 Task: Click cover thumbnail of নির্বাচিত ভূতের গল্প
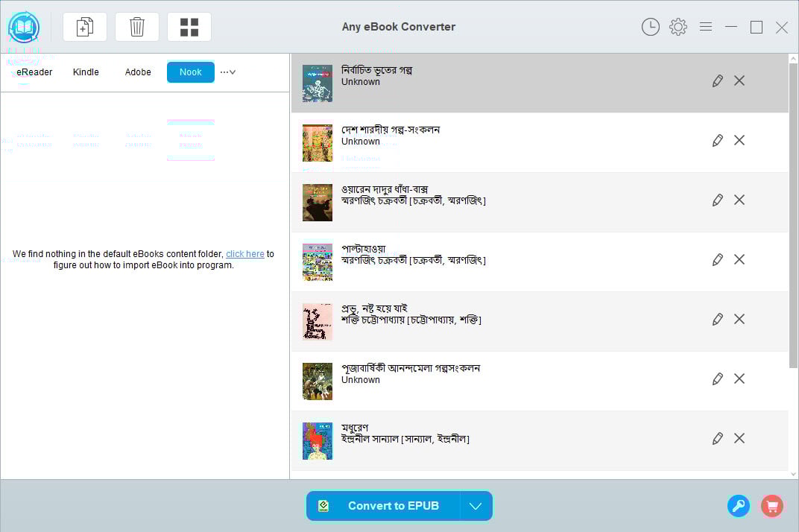pos(318,83)
